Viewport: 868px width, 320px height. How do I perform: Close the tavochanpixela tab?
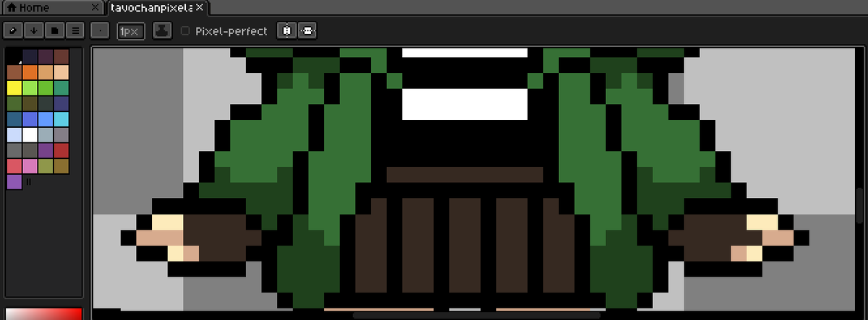coord(200,8)
